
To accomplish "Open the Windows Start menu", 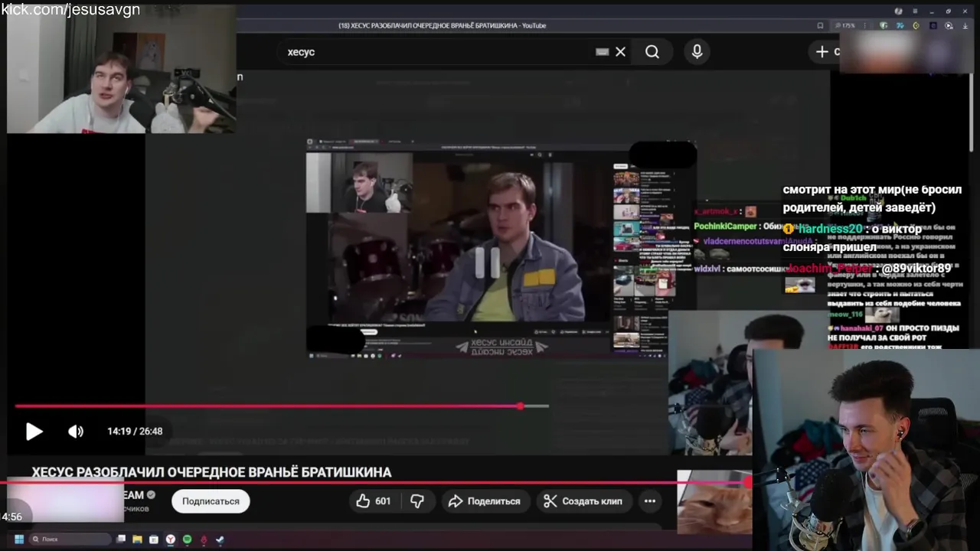I will [x=19, y=540].
